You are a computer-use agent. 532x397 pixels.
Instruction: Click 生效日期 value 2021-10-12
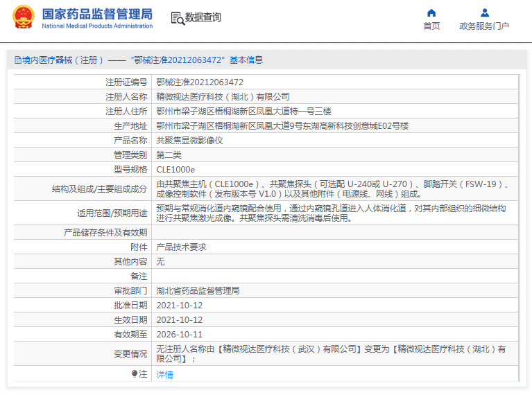pyautogui.click(x=179, y=320)
